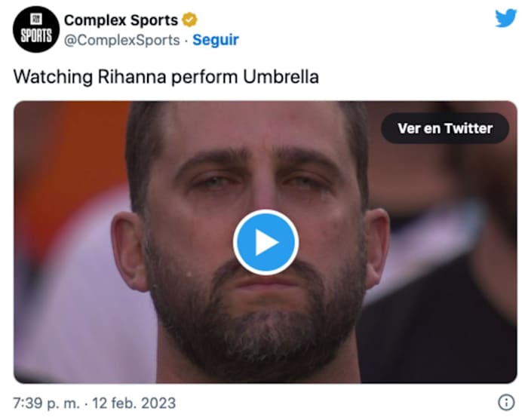Click the Complex Sports profile avatar

pyautogui.click(x=36, y=29)
